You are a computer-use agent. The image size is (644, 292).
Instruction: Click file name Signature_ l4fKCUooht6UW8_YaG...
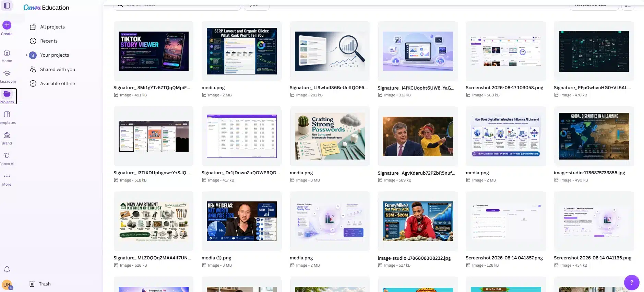pyautogui.click(x=416, y=88)
